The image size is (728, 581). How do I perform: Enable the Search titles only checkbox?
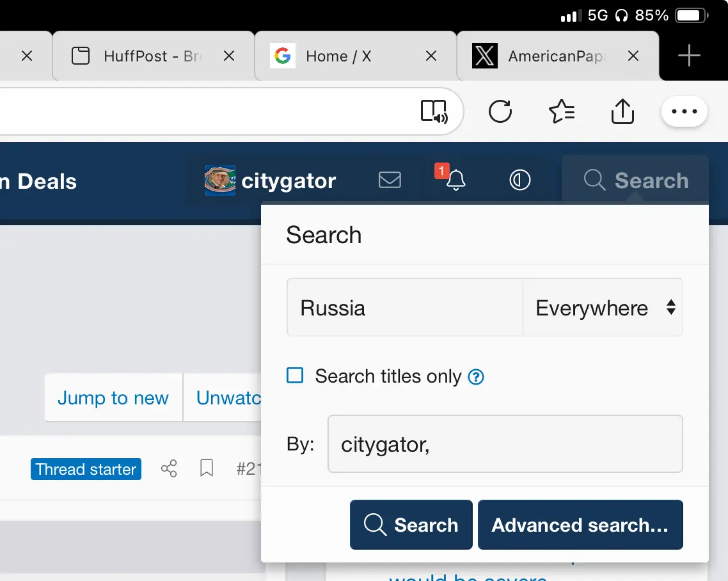(295, 376)
